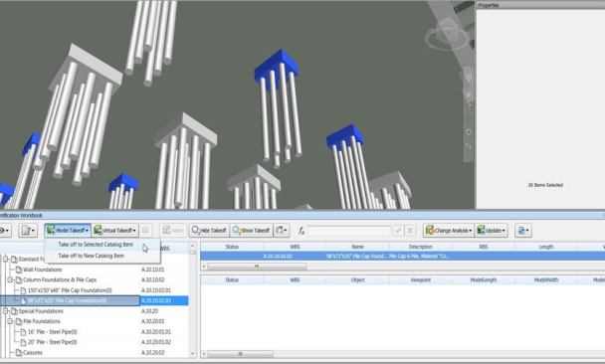This screenshot has width=605, height=364.
Task: Open the Update dropdown button
Action: 491,230
